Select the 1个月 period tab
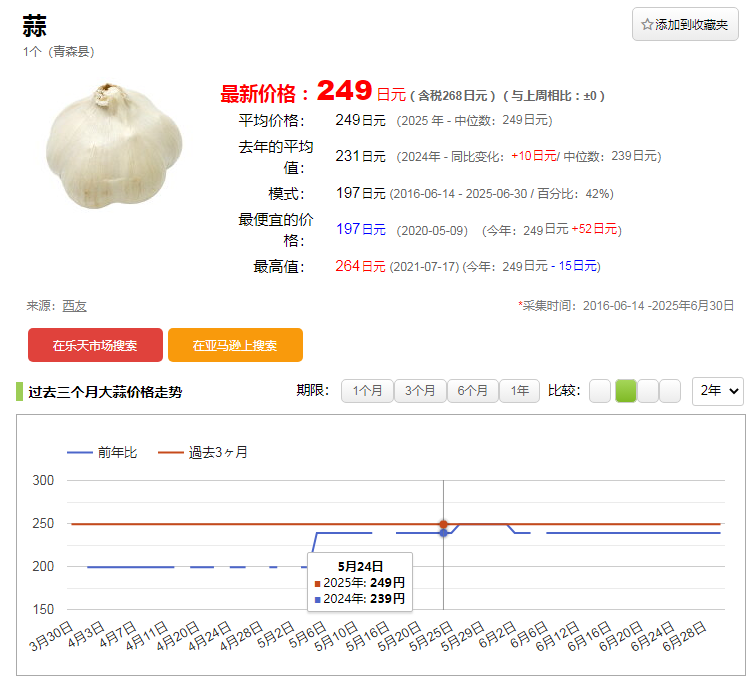The image size is (746, 678). [367, 391]
